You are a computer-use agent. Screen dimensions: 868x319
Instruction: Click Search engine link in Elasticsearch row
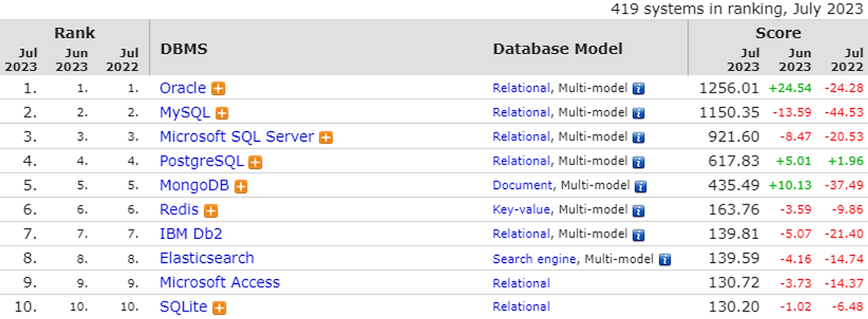click(x=535, y=259)
